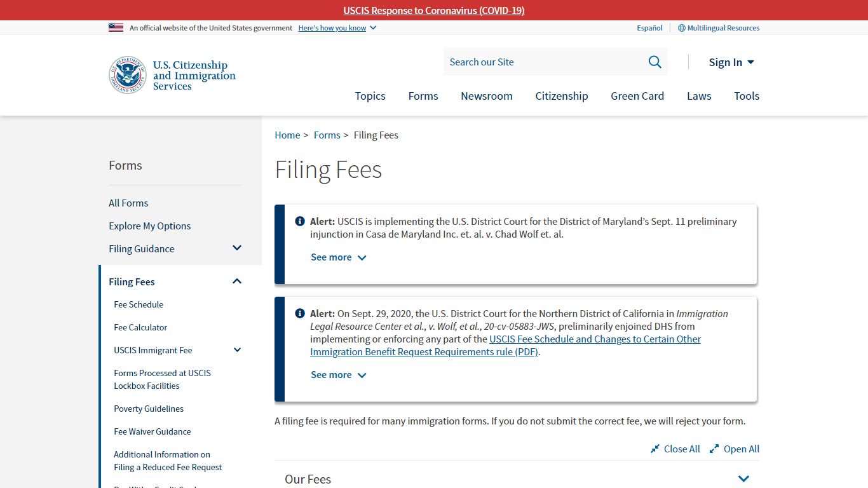868x488 pixels.
Task: Open the Tools menu
Action: click(x=747, y=96)
